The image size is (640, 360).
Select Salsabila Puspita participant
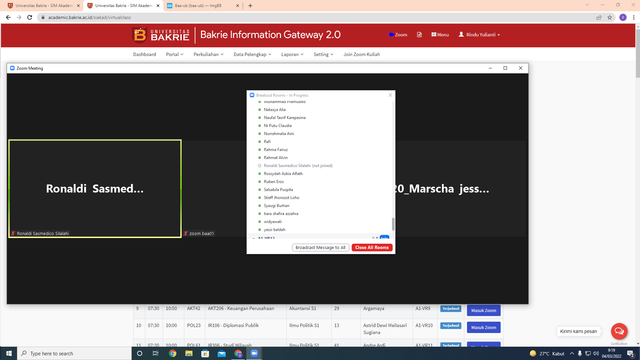[278, 189]
